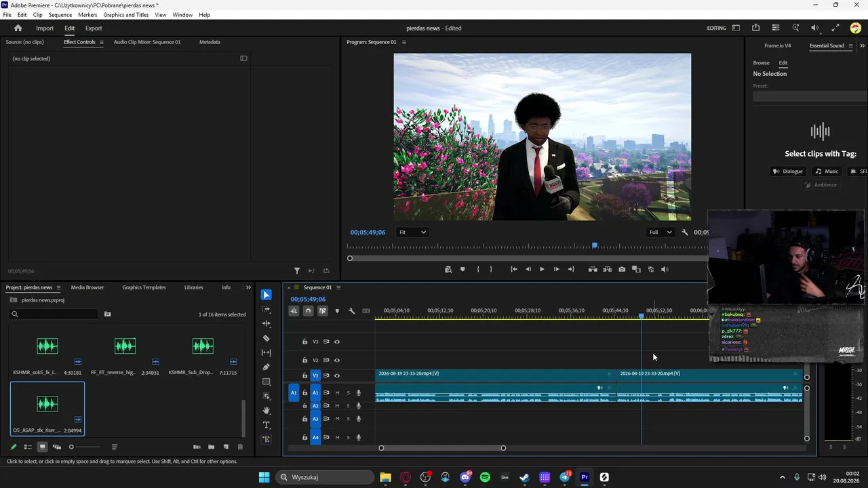Mute audio track A1

[337, 393]
